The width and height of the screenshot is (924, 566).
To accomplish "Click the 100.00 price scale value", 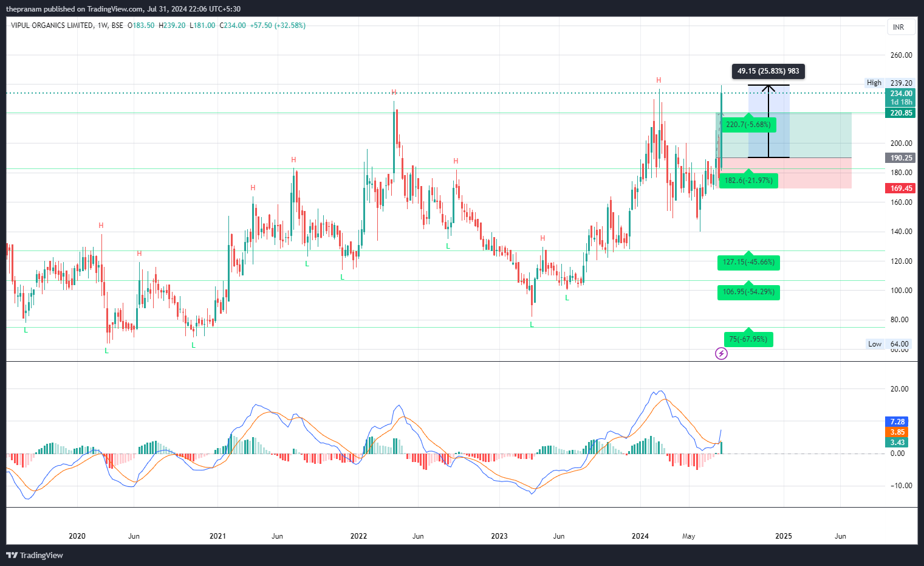I will (x=901, y=291).
